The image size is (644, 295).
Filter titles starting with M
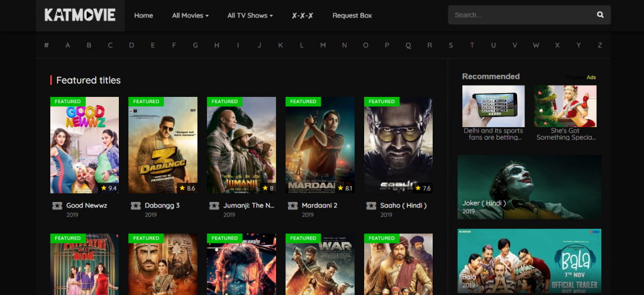click(x=323, y=45)
